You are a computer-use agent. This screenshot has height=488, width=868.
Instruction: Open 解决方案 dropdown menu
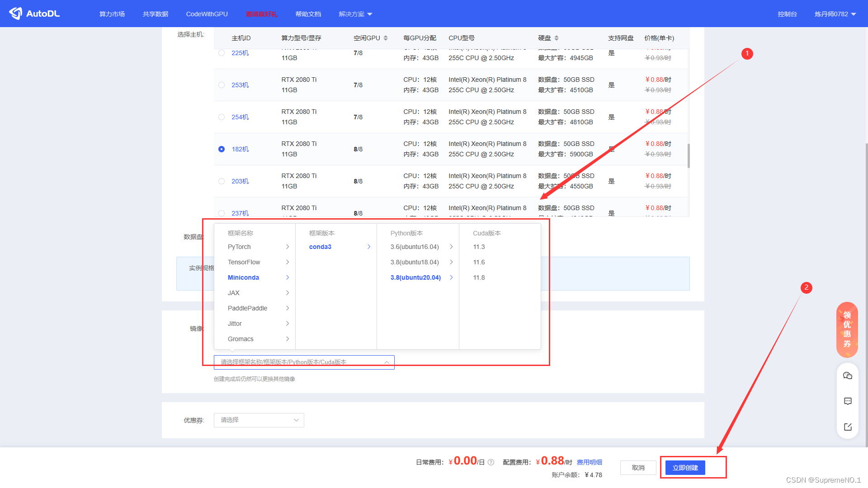pyautogui.click(x=355, y=14)
